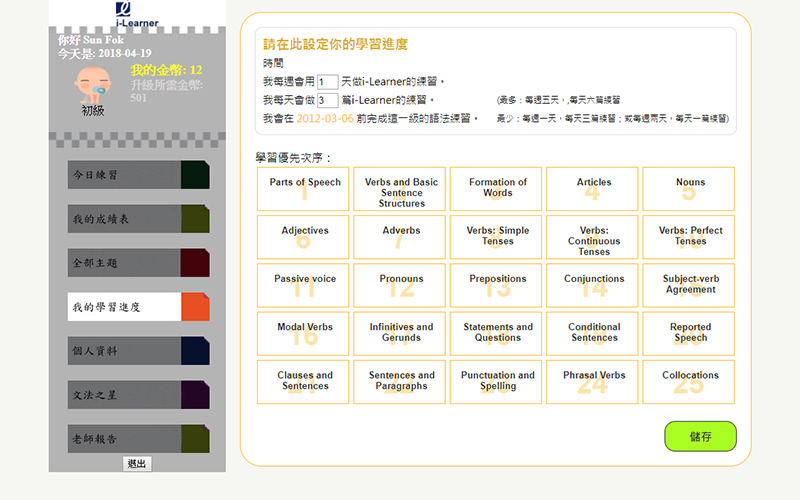Image resolution: width=800 pixels, height=500 pixels.
Task: Select the Verbs: Perfect Tenses tile
Action: click(x=689, y=237)
